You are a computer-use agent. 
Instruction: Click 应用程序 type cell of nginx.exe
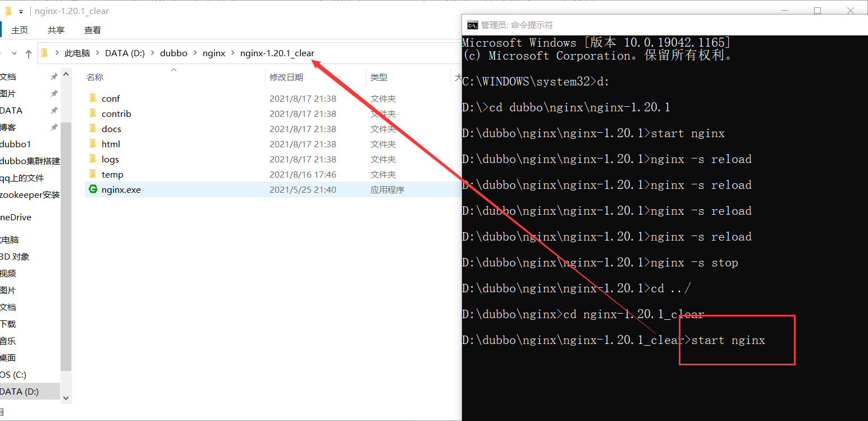(387, 189)
